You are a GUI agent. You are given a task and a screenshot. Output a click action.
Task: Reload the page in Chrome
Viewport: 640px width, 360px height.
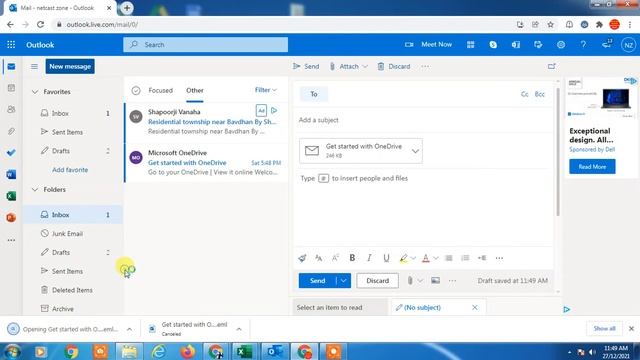[x=40, y=24]
